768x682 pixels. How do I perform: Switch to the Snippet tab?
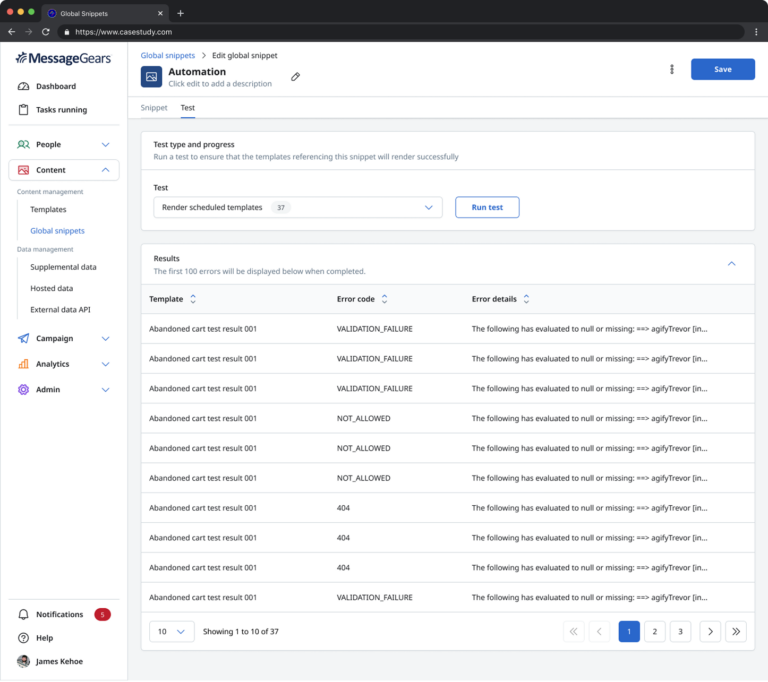(154, 107)
